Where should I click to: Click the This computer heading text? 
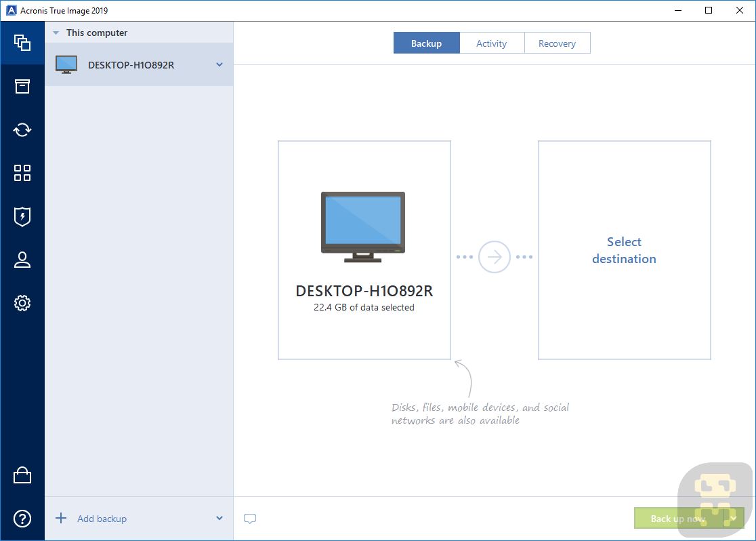pos(97,33)
